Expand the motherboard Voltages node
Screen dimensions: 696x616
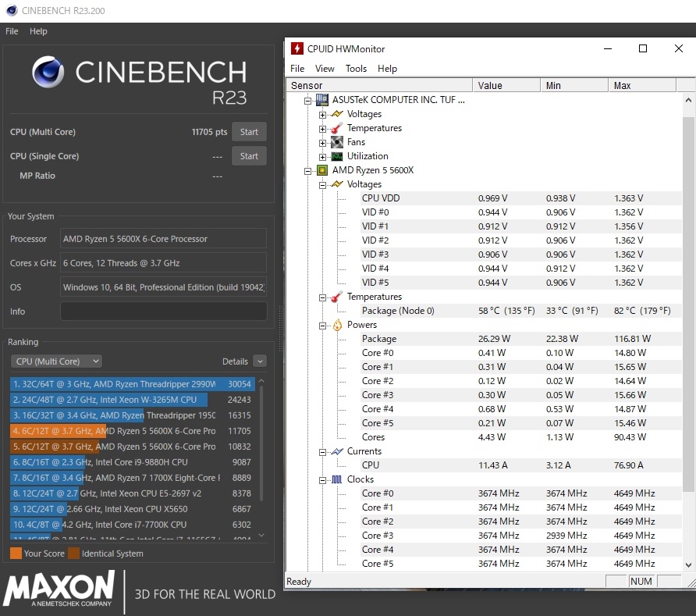coord(323,115)
